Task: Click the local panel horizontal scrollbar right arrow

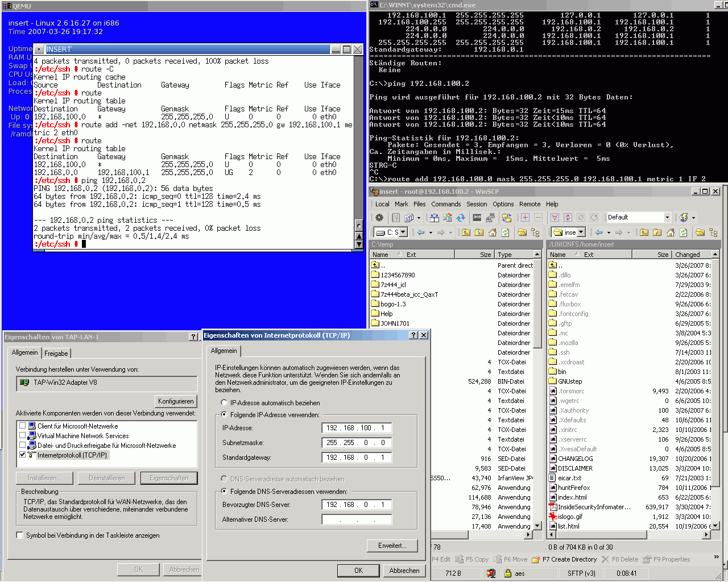Action: [528, 534]
